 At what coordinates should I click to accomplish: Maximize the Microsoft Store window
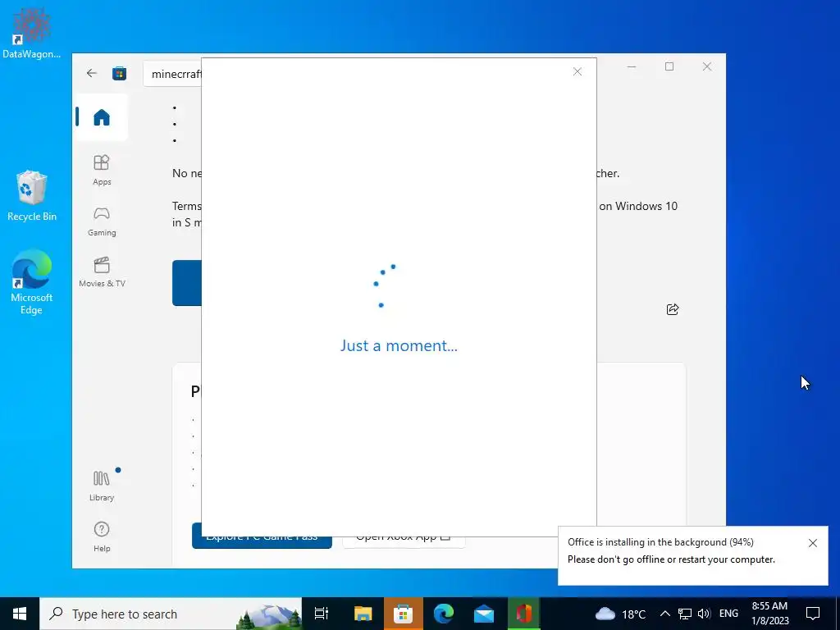tap(669, 66)
